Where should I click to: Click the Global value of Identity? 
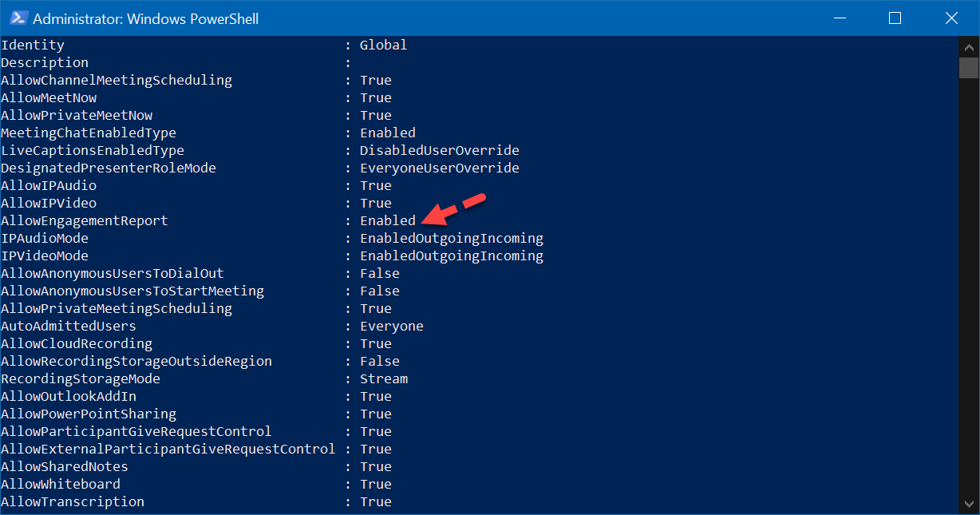click(383, 45)
